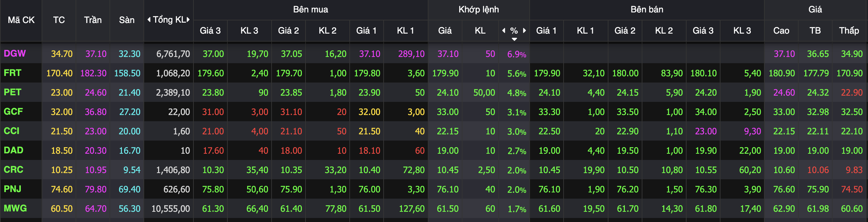
Task: Open FRT stock symbol details
Action: [x=12, y=73]
